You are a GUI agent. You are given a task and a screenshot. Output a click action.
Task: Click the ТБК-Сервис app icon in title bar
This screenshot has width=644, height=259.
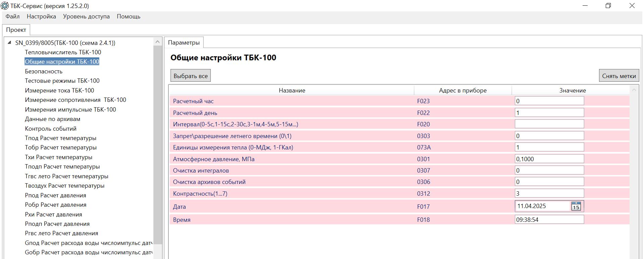[x=5, y=6]
